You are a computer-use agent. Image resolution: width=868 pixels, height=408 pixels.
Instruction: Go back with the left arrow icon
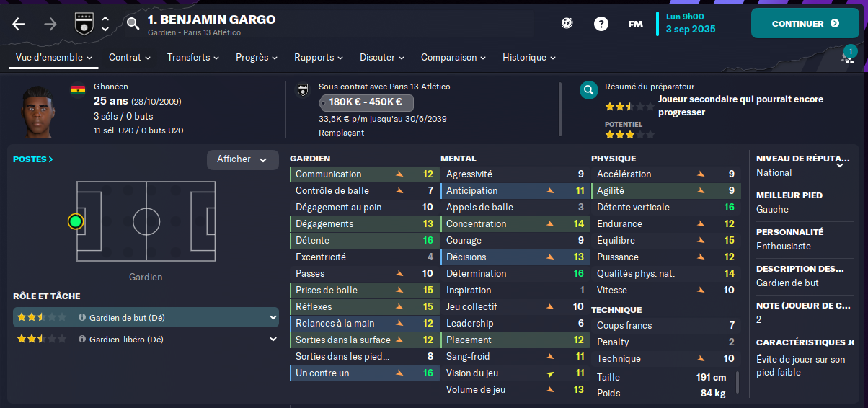tap(19, 24)
